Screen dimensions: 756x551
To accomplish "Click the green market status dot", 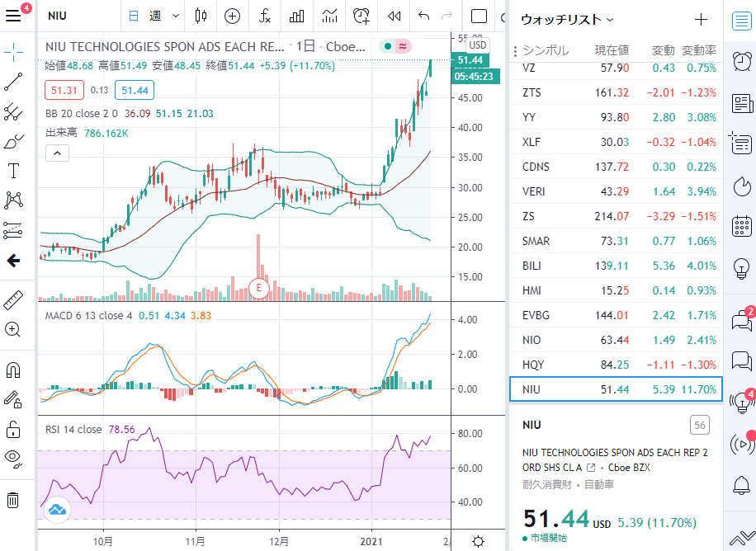I will (x=387, y=46).
